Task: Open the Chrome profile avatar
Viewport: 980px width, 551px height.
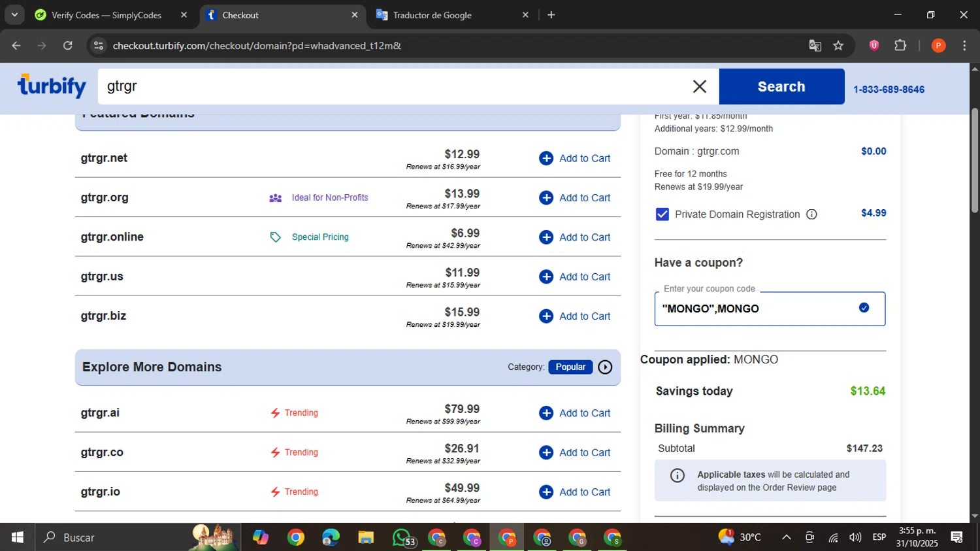Action: 938,46
